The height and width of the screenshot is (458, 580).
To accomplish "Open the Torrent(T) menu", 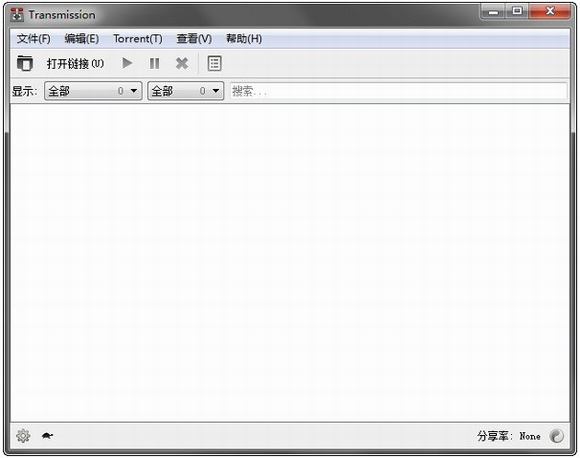I will [138, 38].
